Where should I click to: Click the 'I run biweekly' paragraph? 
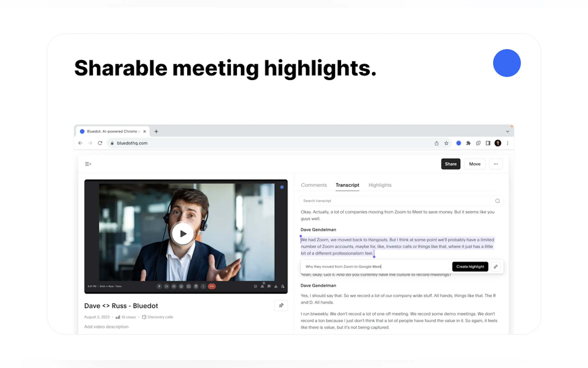pos(399,320)
